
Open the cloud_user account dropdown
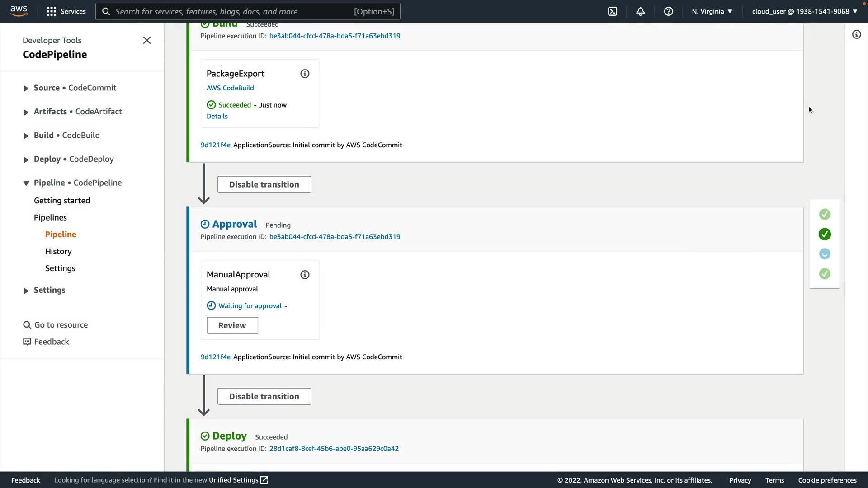804,11
